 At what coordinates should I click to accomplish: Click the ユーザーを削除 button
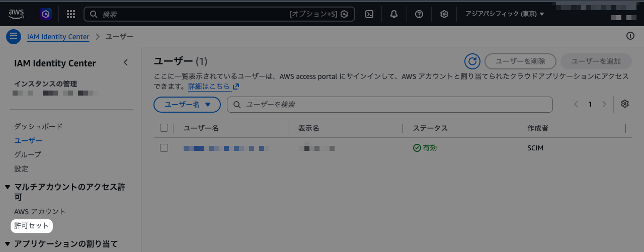pyautogui.click(x=520, y=61)
